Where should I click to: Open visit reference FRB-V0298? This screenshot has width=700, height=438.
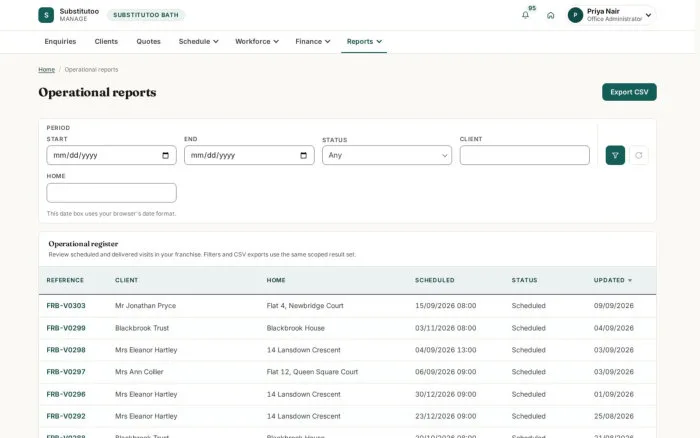66,350
